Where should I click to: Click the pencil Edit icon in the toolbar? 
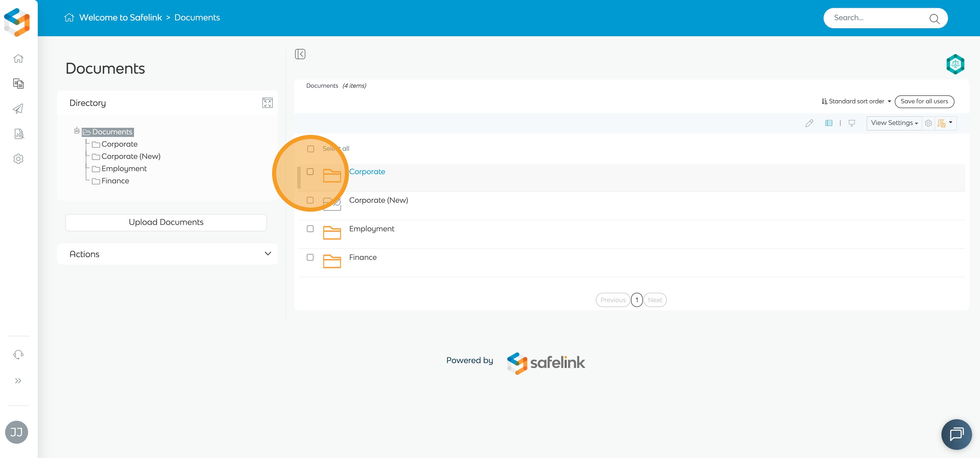(x=809, y=123)
